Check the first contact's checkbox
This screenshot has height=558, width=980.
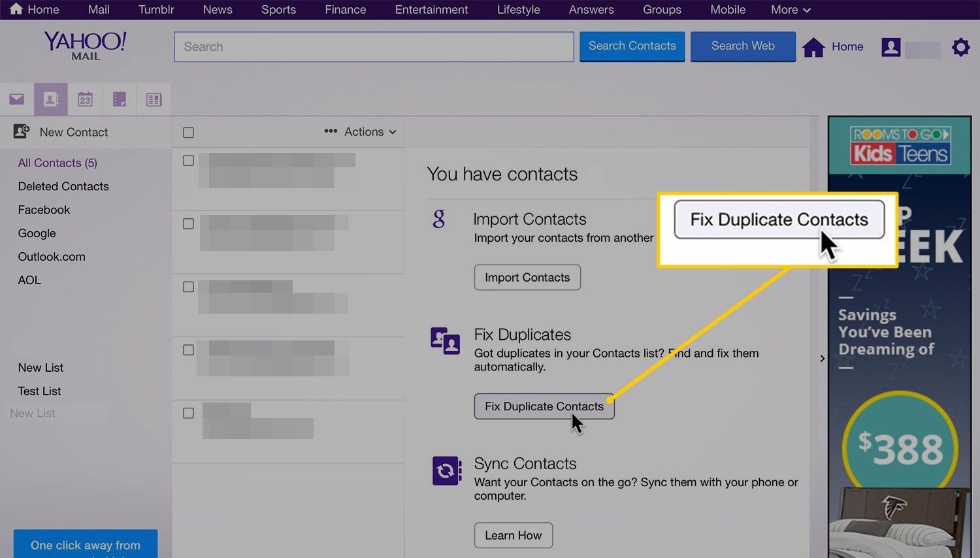[x=188, y=161]
